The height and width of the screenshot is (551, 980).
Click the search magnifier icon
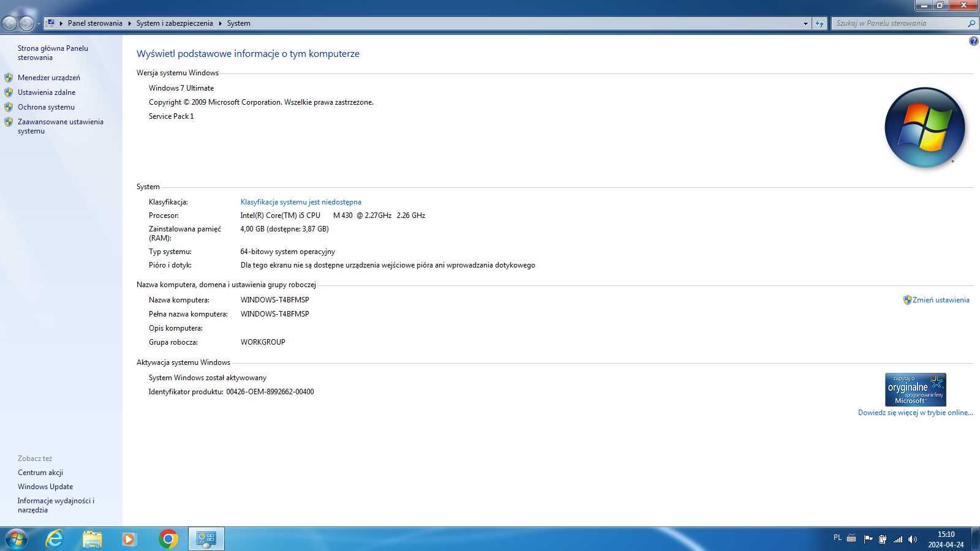tap(971, 23)
